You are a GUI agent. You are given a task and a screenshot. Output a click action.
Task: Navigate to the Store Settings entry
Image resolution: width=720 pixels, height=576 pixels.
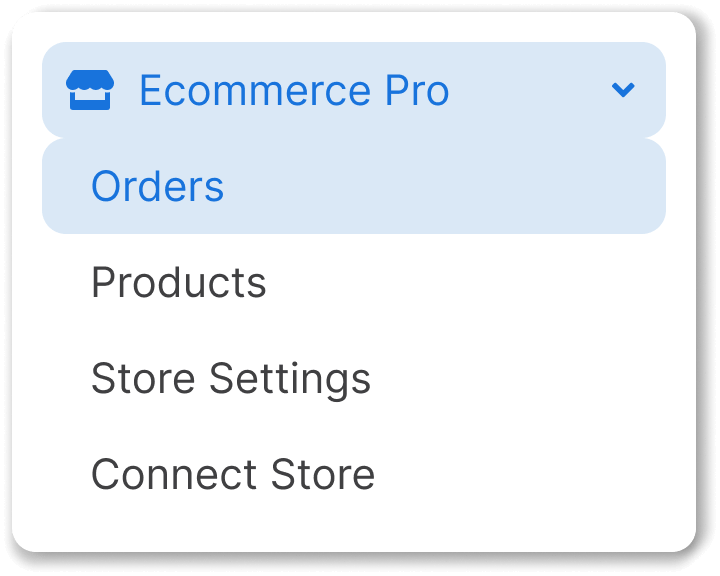click(354, 378)
